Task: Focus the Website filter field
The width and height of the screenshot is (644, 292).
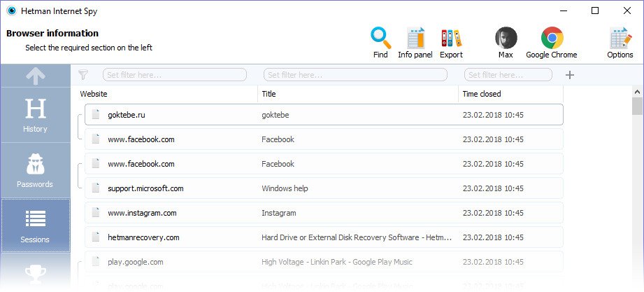Action: point(175,75)
